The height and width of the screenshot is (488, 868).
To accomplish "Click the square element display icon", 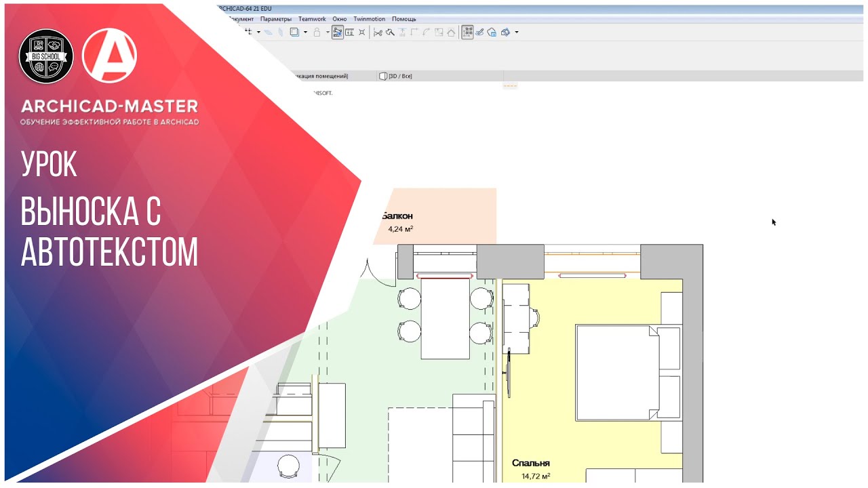I will [x=294, y=32].
